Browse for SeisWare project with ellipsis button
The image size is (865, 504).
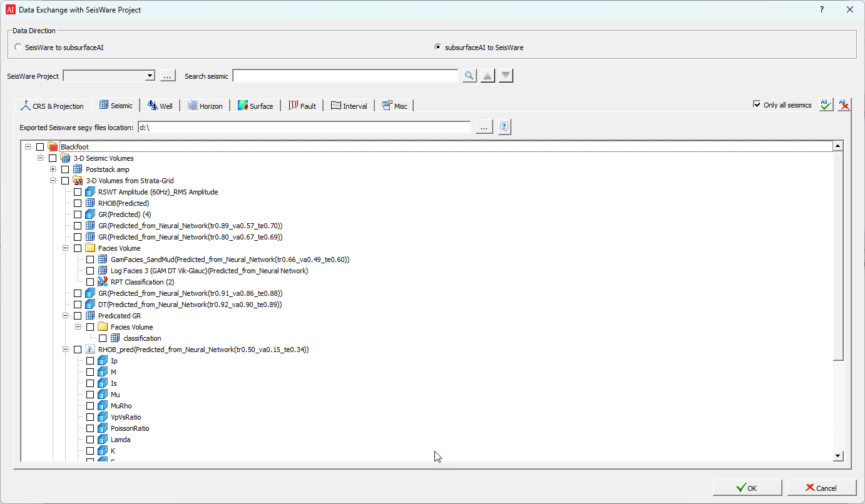pyautogui.click(x=168, y=76)
